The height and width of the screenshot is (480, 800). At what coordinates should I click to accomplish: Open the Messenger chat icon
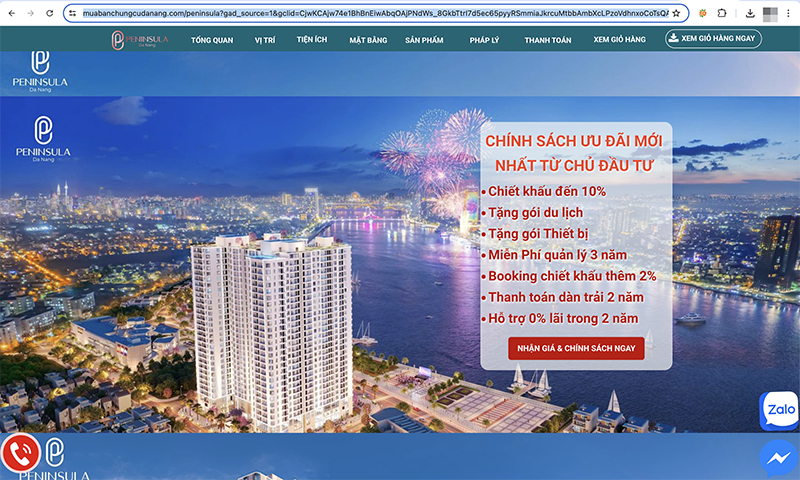(x=779, y=458)
